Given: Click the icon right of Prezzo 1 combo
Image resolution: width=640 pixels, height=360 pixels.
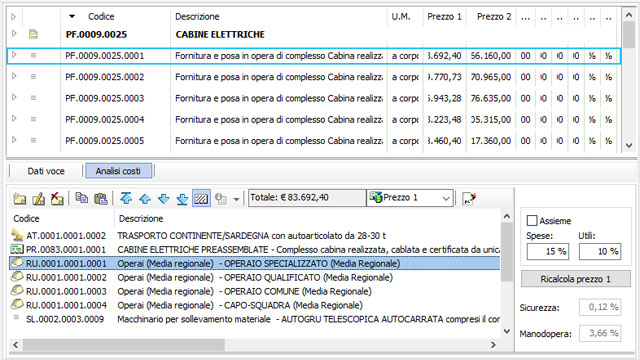Looking at the screenshot, I should point(469,199).
